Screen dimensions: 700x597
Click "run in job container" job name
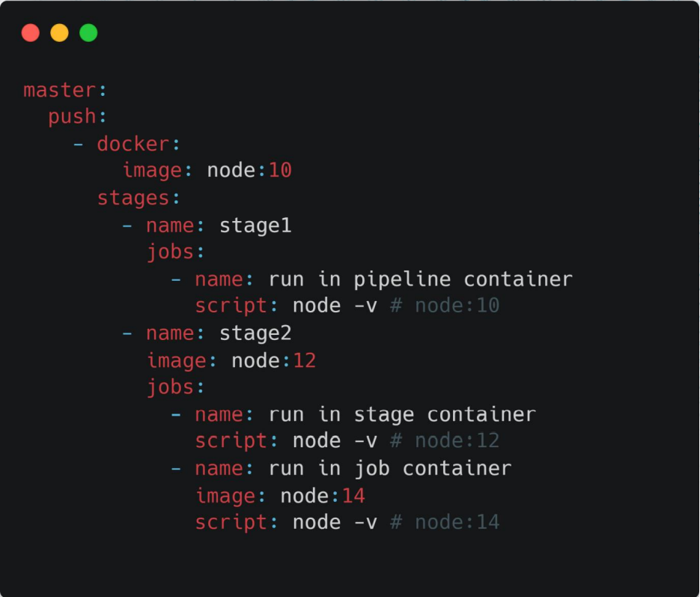point(390,469)
